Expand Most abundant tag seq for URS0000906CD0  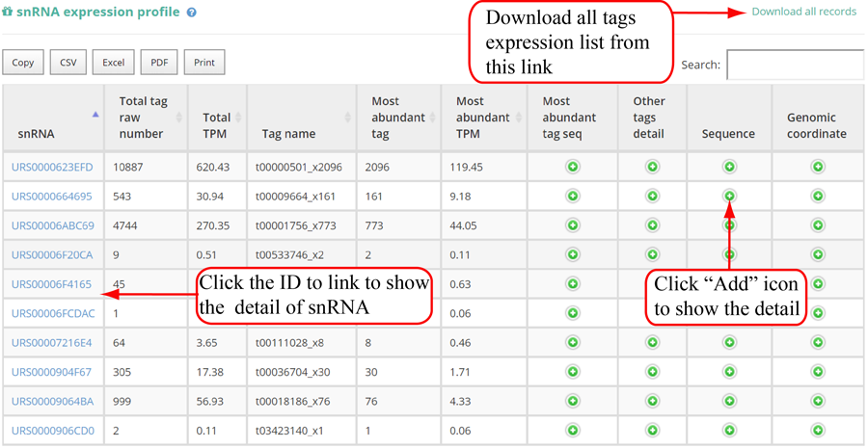click(x=572, y=431)
